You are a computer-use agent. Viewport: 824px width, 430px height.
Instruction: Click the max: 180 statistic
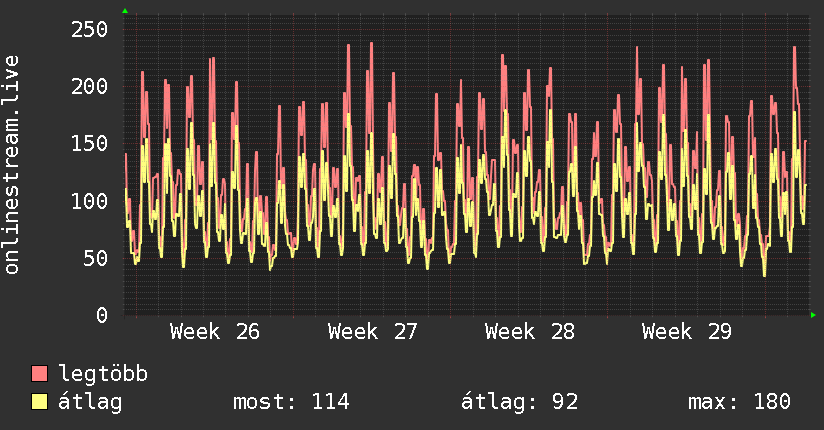coord(739,402)
